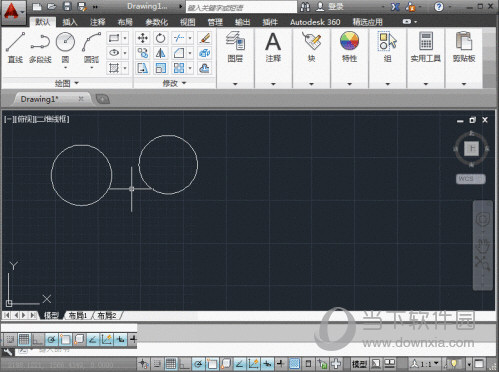Toggle Snap mode in bottom status bar
Viewport: 499px width, 372px height.
click(x=157, y=364)
